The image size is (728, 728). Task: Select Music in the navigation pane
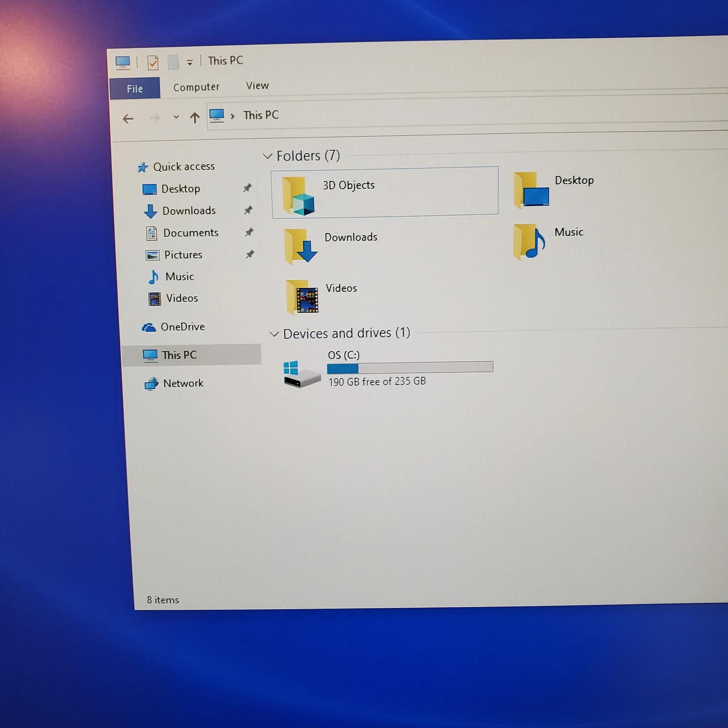pyautogui.click(x=180, y=277)
